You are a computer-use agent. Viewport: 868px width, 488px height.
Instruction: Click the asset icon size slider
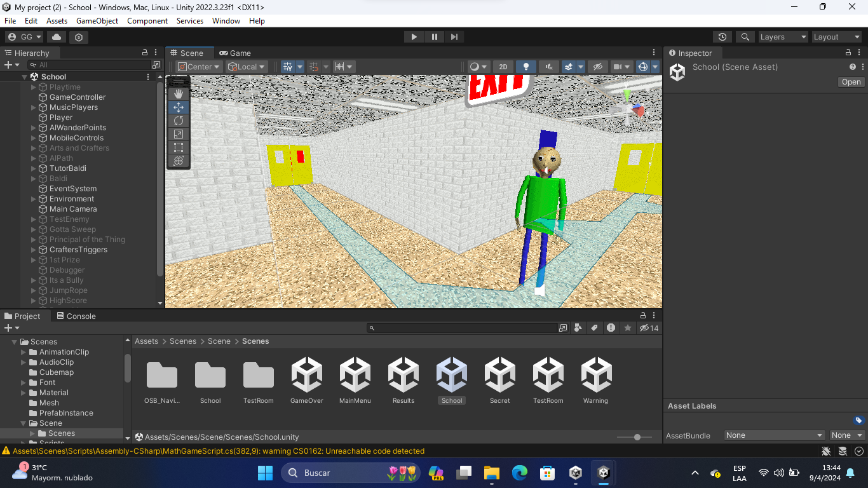pos(637,437)
